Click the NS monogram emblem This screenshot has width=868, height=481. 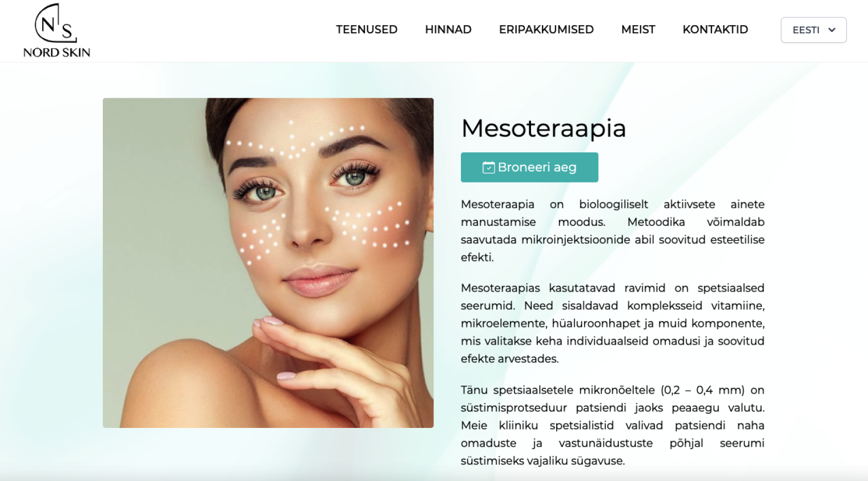coord(55,23)
